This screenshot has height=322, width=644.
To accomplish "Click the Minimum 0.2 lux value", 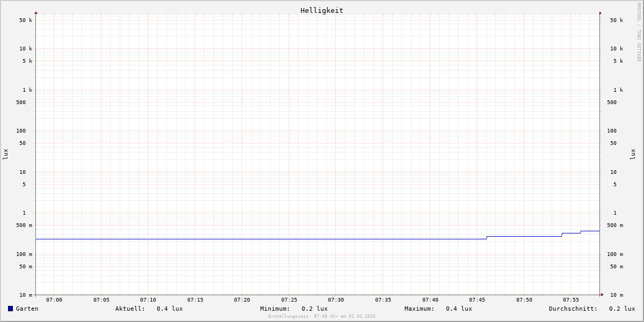I will (x=314, y=309).
